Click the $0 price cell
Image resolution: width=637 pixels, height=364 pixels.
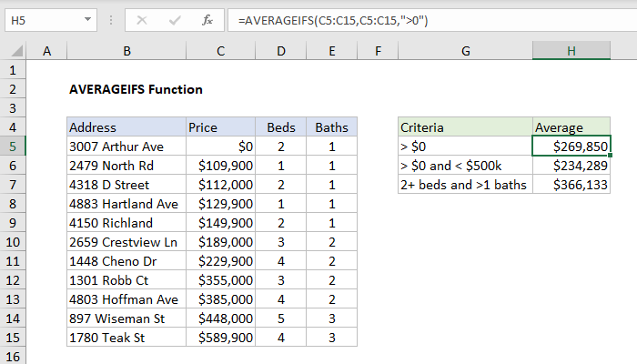[220, 147]
